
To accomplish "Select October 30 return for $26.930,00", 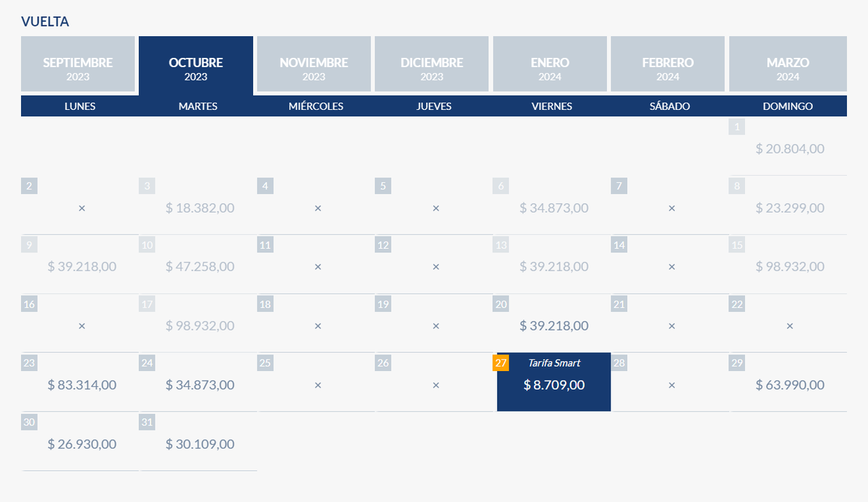I will coord(82,443).
